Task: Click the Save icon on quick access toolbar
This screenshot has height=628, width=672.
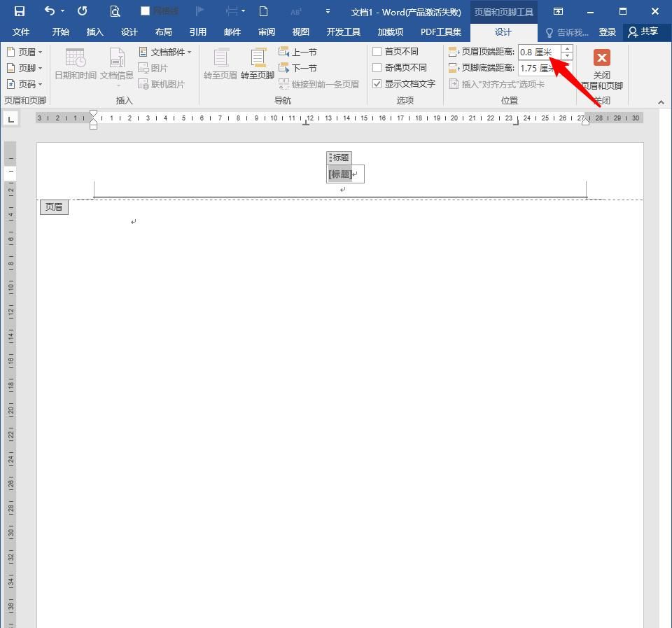Action: point(18,11)
